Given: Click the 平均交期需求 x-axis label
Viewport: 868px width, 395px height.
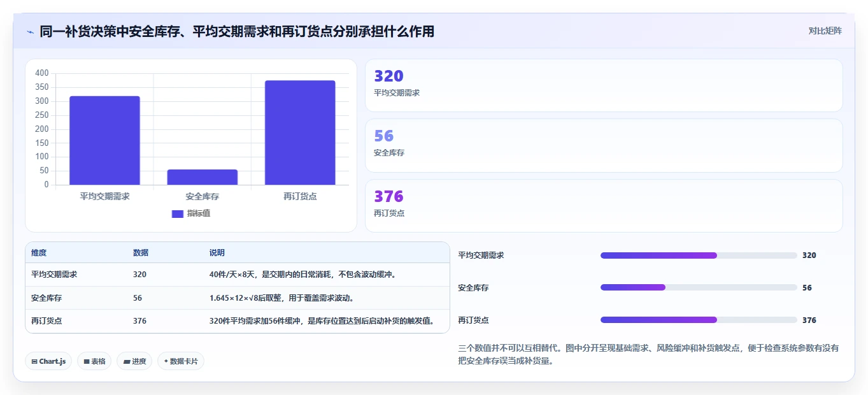Looking at the screenshot, I should click(104, 196).
